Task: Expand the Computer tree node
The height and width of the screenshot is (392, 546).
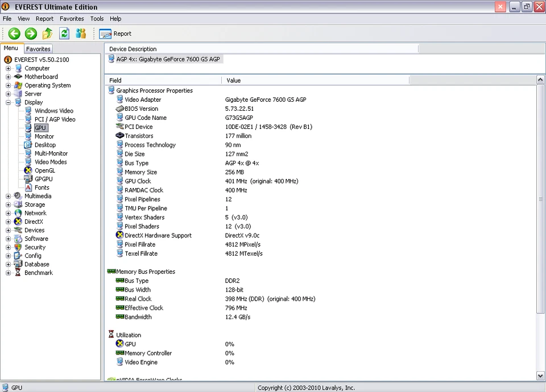Action: (x=9, y=68)
